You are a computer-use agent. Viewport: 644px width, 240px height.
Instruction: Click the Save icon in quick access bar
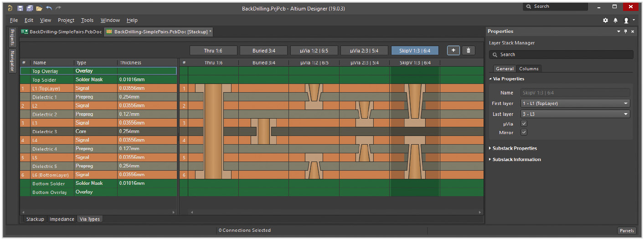[20, 8]
